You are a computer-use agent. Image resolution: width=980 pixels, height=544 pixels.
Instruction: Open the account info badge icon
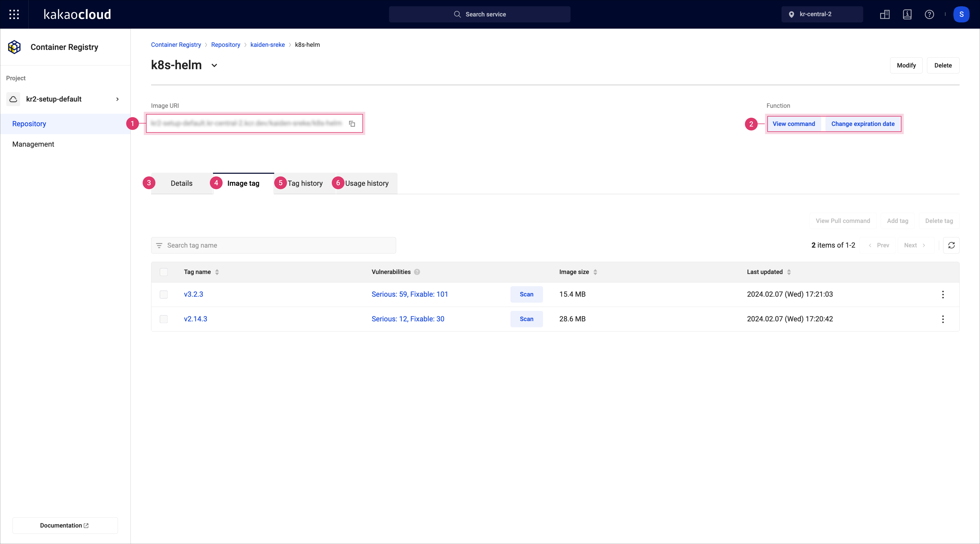point(907,14)
